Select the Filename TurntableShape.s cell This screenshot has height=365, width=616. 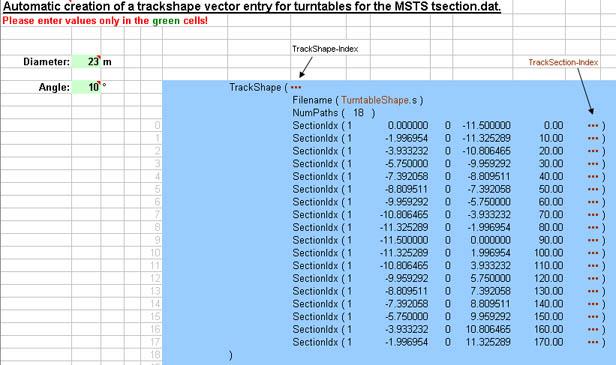point(358,100)
